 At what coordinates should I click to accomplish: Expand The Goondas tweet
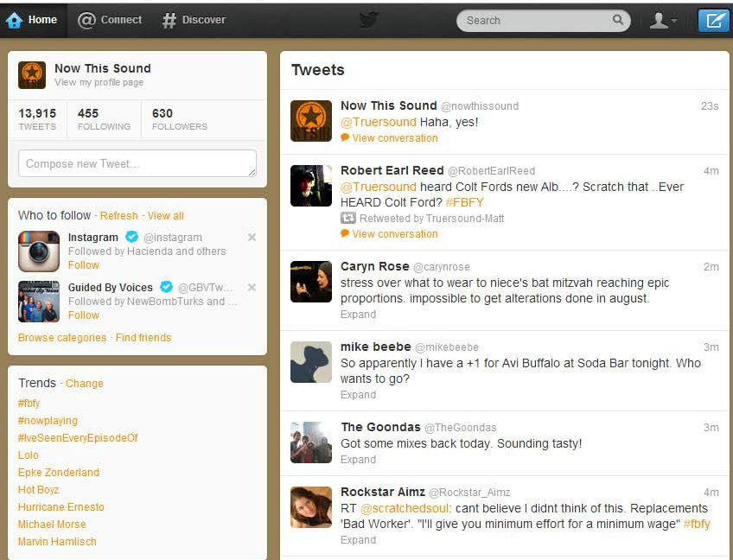pos(358,460)
